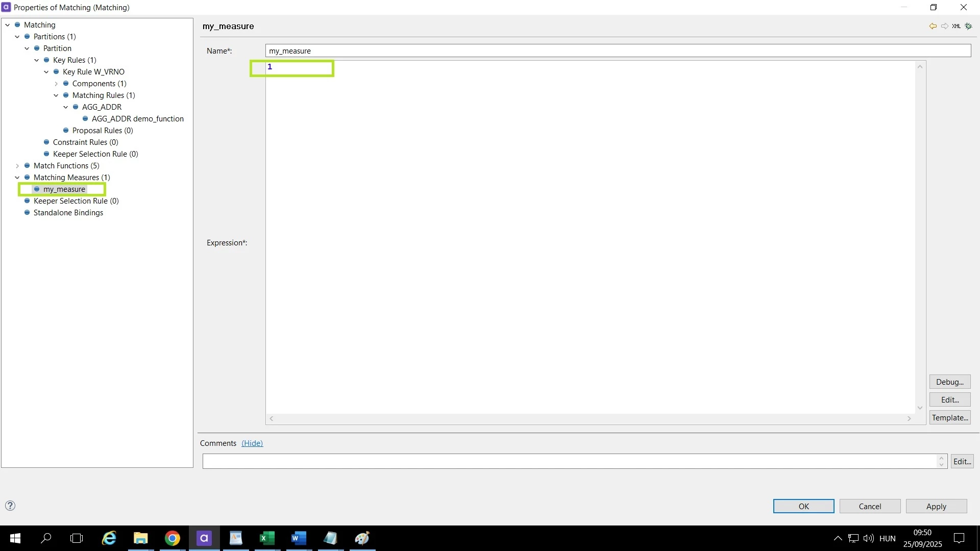
Task: Collapse the AGG_ADDR tree node
Action: 66,107
